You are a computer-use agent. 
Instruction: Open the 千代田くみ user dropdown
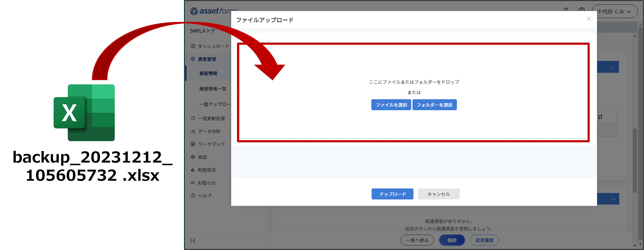[614, 12]
